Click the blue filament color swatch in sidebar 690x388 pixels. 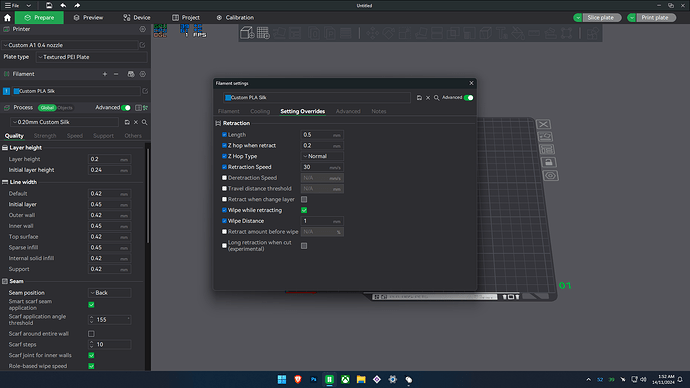pos(16,91)
